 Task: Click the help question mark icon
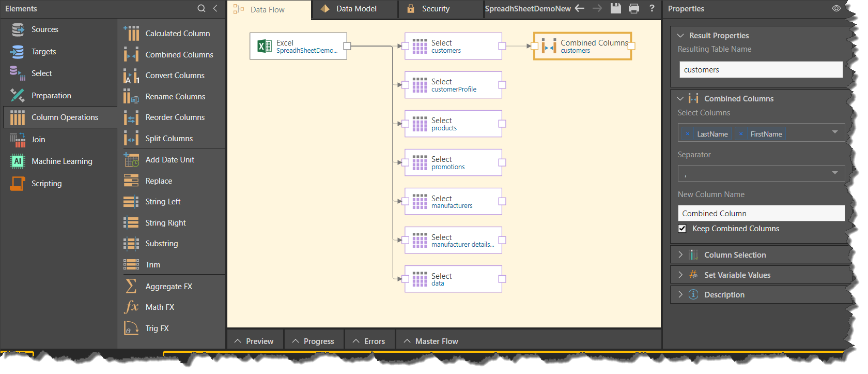(652, 8)
